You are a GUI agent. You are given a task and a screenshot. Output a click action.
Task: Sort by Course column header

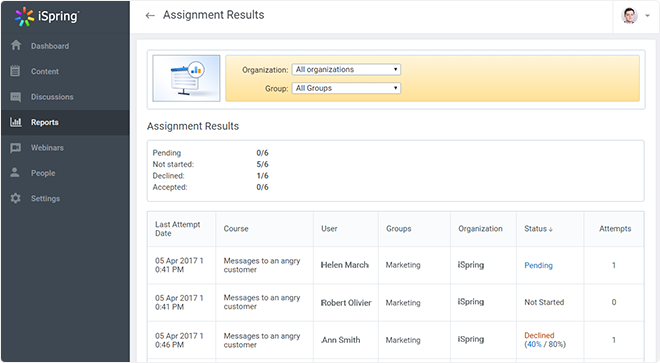click(236, 229)
